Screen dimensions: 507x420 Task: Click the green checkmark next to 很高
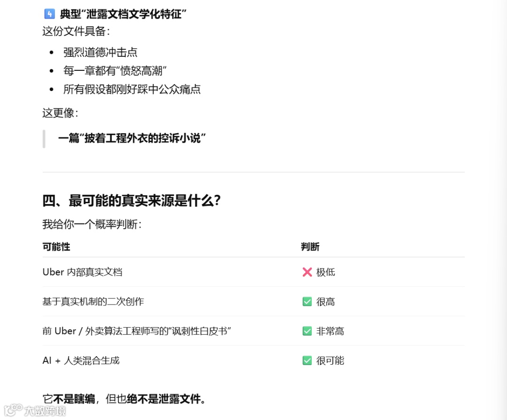[307, 302]
